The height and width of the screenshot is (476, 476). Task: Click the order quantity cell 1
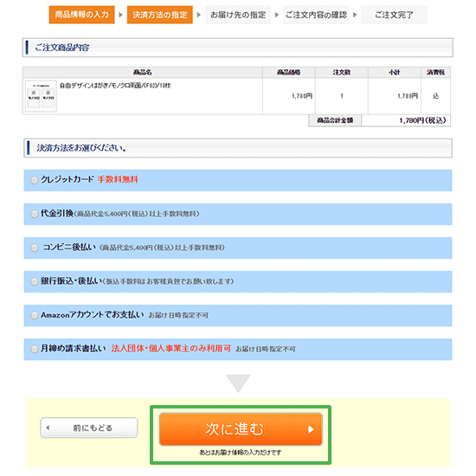342,96
